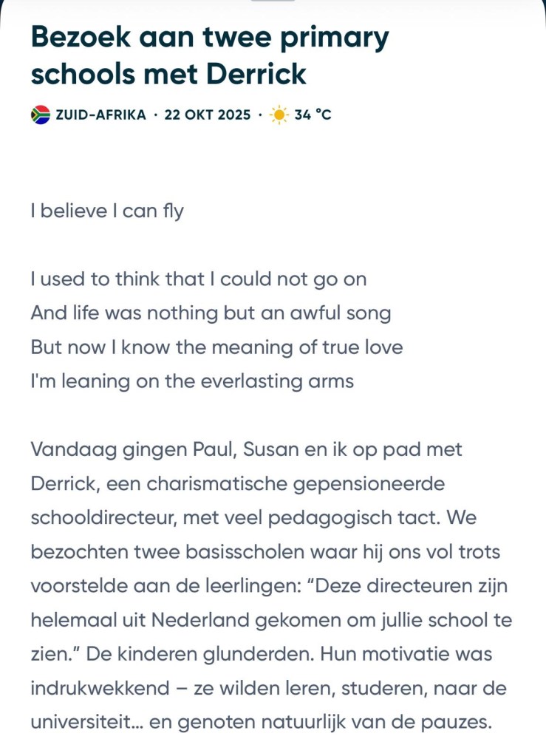Click the "meaning of true love" line

tap(216, 347)
